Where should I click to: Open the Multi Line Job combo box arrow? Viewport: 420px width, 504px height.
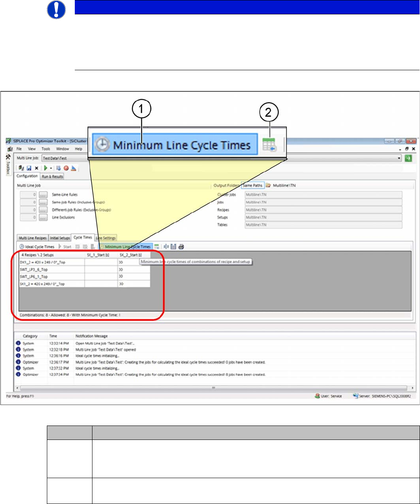[399, 158]
